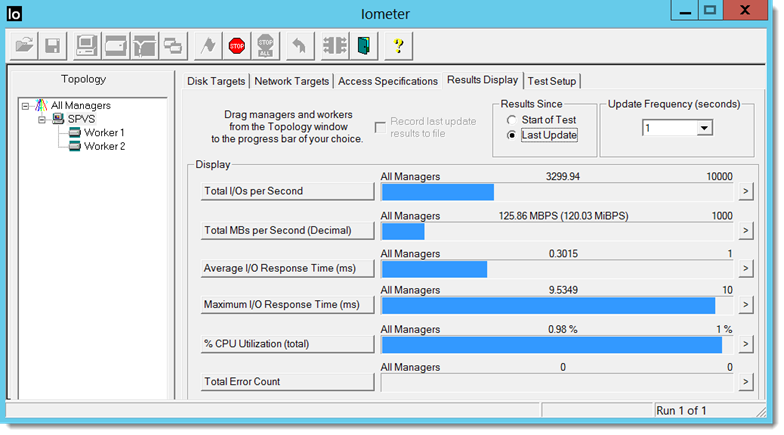Screen dimensions: 784x435
Task: Expand arrow beside Total MBs per Second bar
Action: coord(746,230)
